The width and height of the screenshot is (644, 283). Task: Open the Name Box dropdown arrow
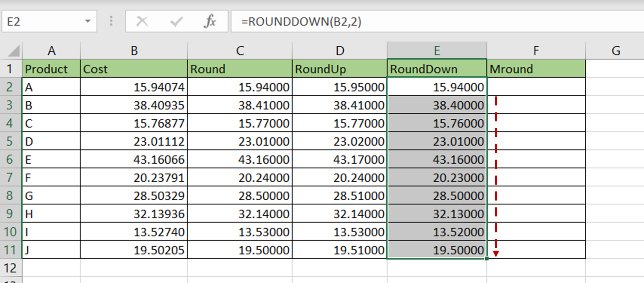tap(88, 21)
